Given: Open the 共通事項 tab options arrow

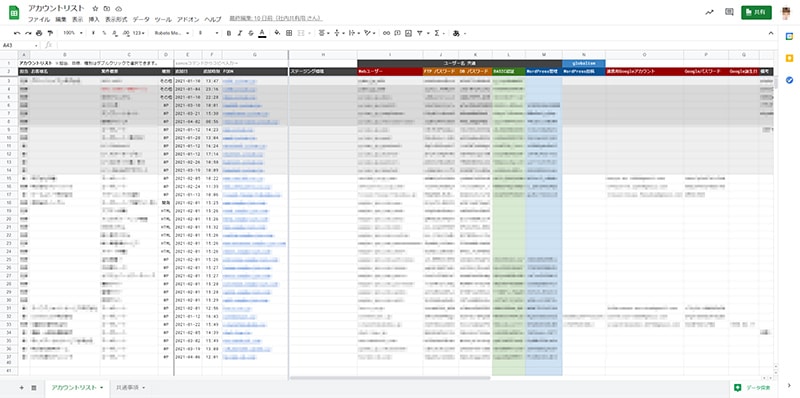Looking at the screenshot, I should 143,388.
